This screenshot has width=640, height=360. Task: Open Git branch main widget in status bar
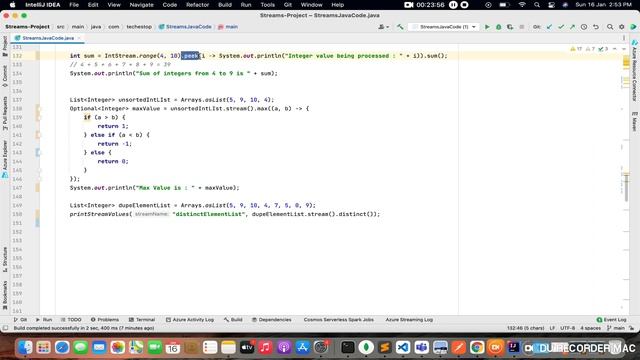(617, 328)
